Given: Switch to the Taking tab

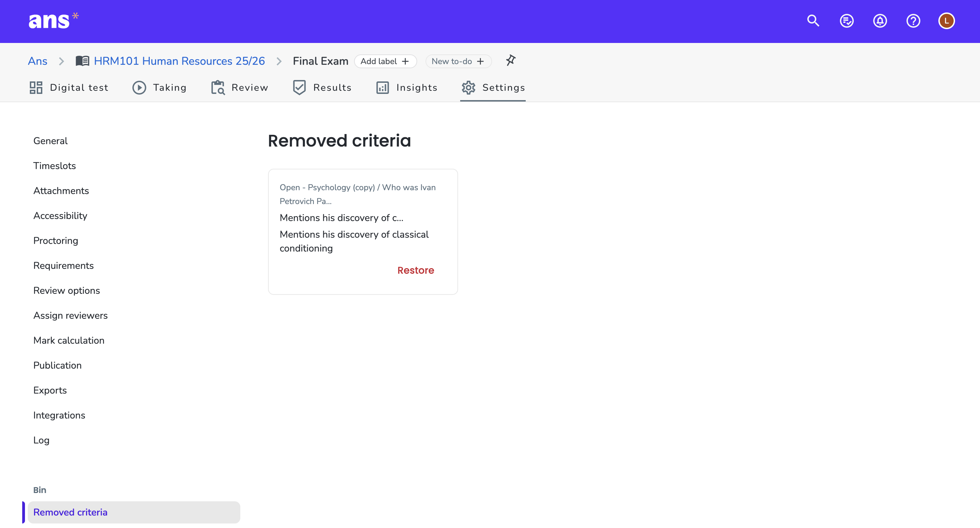Looking at the screenshot, I should click(160, 87).
